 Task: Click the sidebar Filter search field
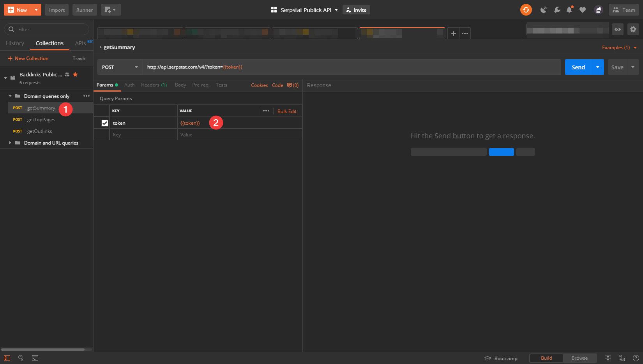point(47,29)
